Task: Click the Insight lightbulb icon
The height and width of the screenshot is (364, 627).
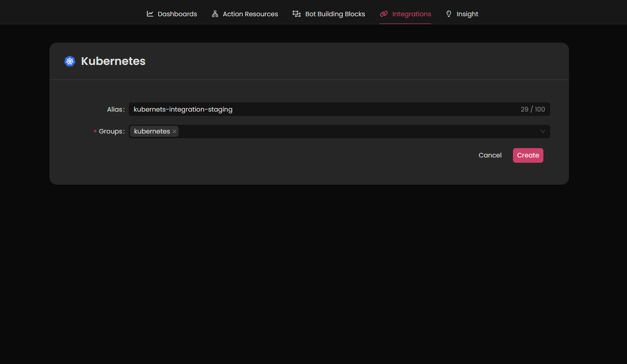Action: tap(449, 14)
